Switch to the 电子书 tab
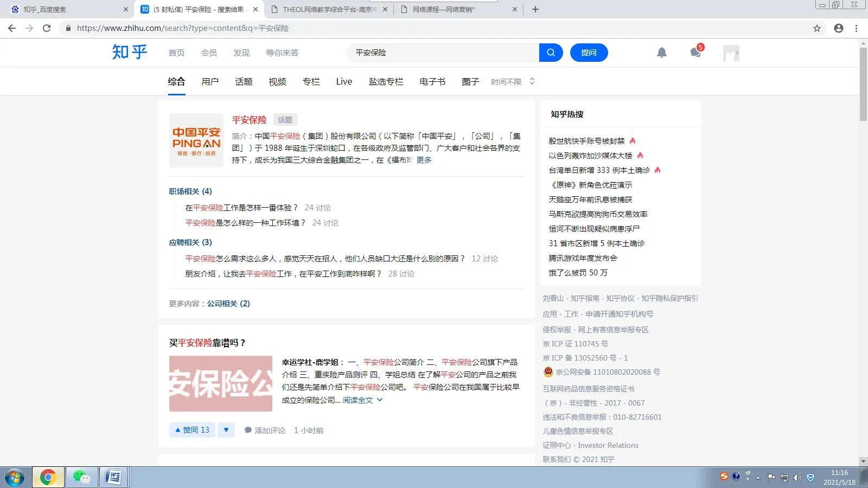Screen dimensions: 868x488 pyautogui.click(x=432, y=81)
